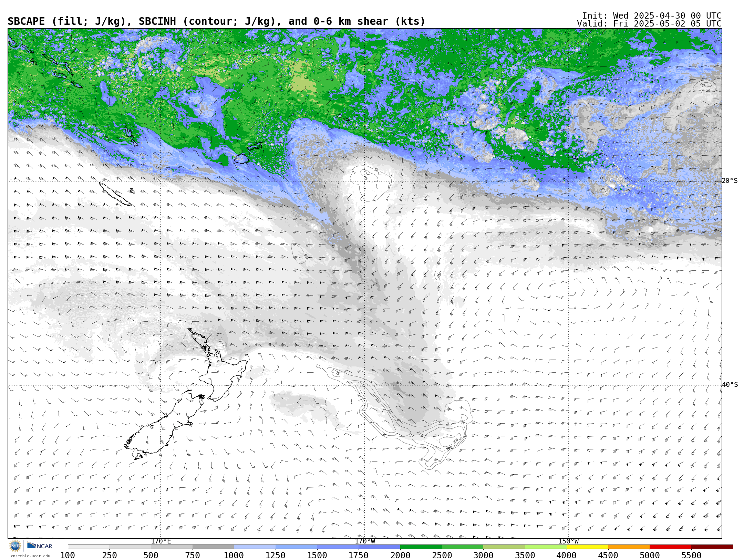Select the 3000–3500 olive green colorbar swatch
This screenshot has height=560, width=744.
point(504,547)
